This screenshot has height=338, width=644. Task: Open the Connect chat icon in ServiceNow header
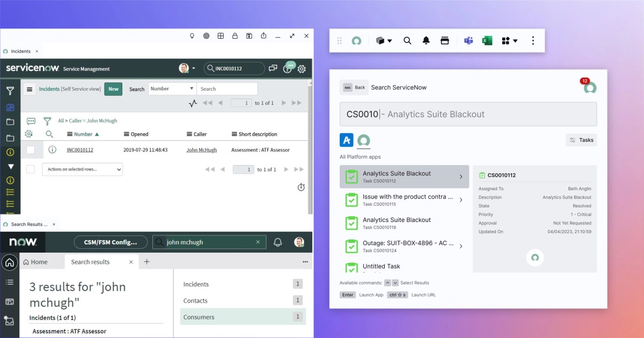273,68
